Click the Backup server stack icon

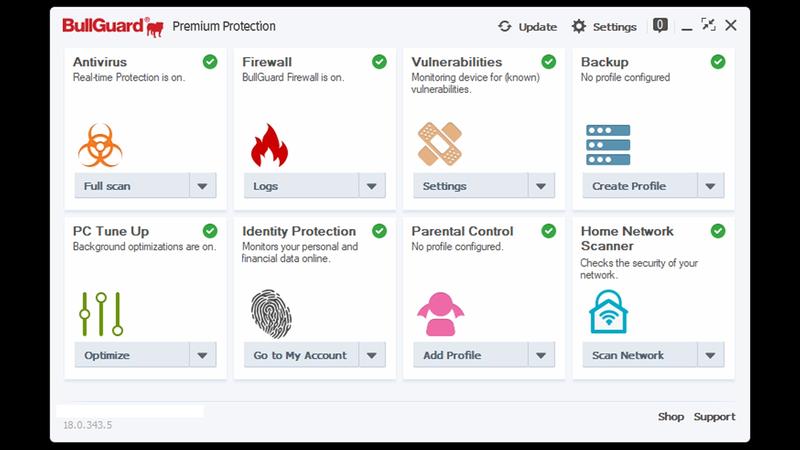pos(608,145)
